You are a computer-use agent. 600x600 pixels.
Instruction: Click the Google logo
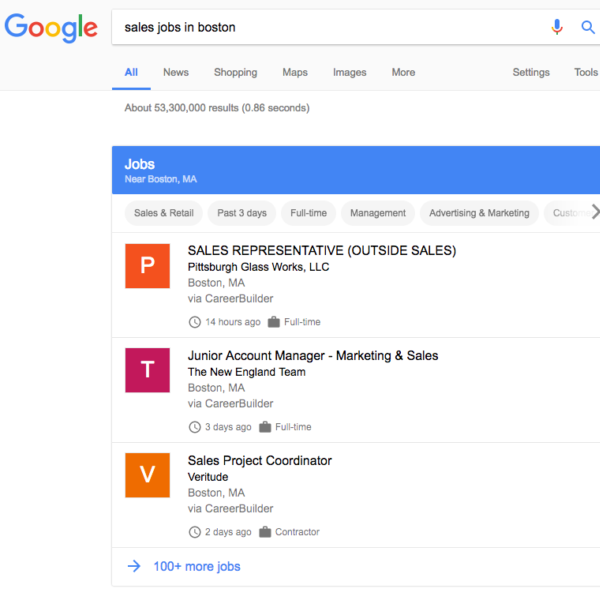pos(51,28)
